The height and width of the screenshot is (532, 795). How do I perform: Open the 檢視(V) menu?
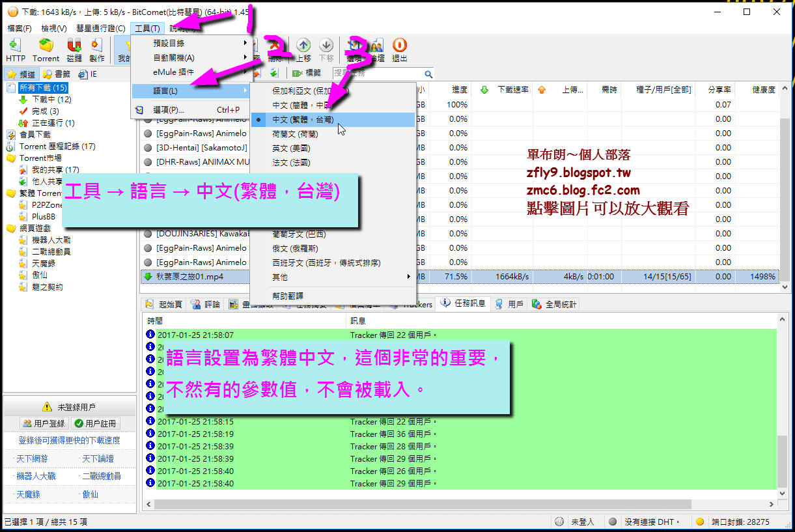coord(54,29)
